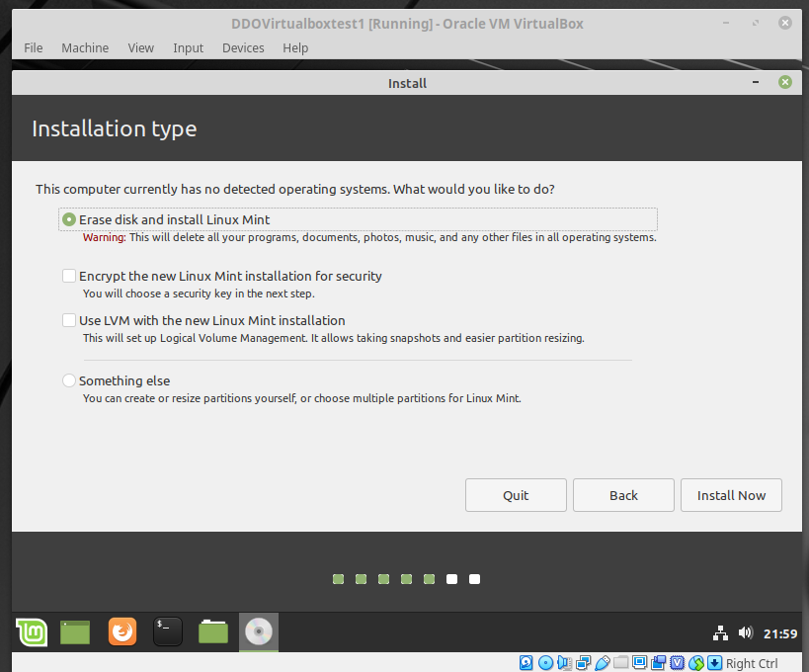Click the Quit button

(x=516, y=495)
